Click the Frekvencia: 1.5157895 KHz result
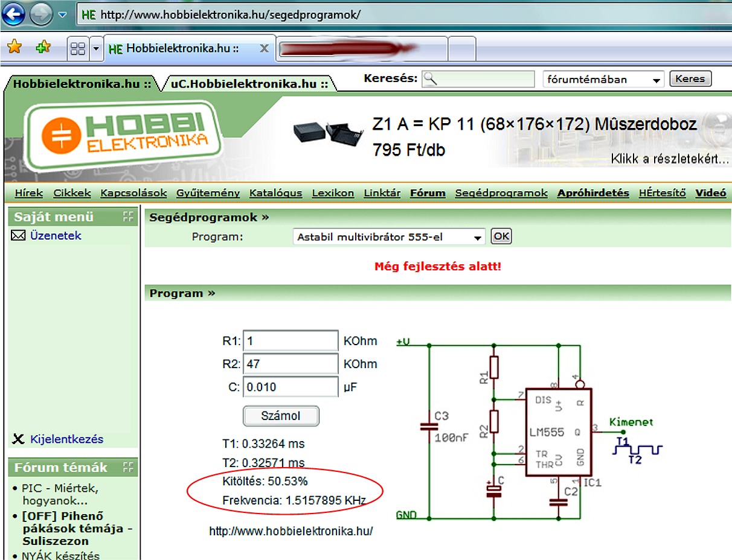The image size is (732, 560). 294,500
